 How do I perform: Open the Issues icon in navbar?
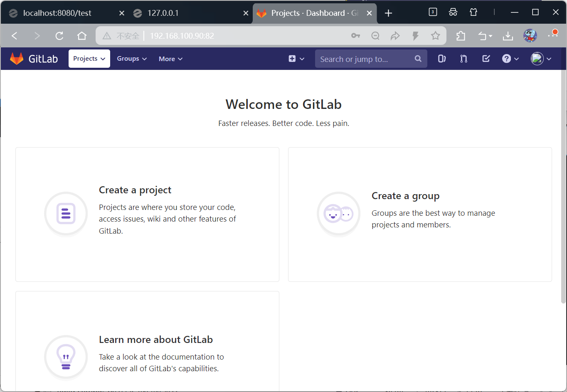[x=442, y=59]
